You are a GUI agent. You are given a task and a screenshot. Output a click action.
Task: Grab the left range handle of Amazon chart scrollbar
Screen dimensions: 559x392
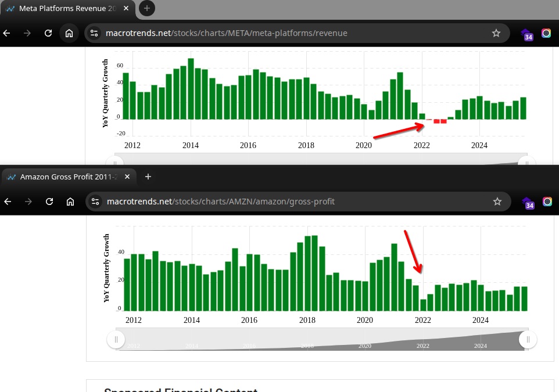coord(116,340)
